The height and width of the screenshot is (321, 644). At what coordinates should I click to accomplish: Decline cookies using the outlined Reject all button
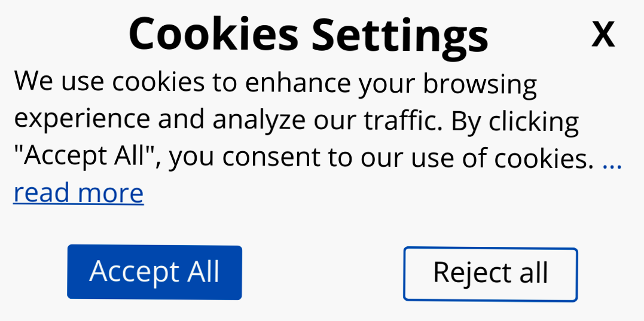(490, 274)
